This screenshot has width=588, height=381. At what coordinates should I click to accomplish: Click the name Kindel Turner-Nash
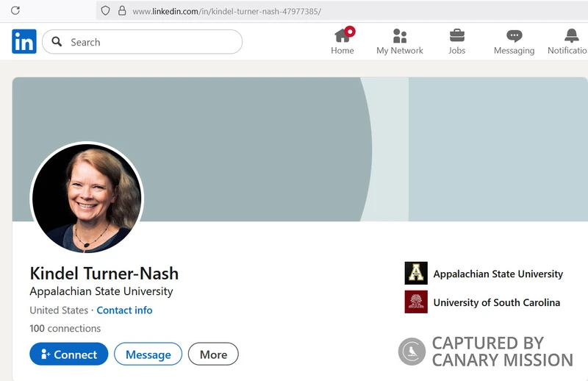point(104,274)
